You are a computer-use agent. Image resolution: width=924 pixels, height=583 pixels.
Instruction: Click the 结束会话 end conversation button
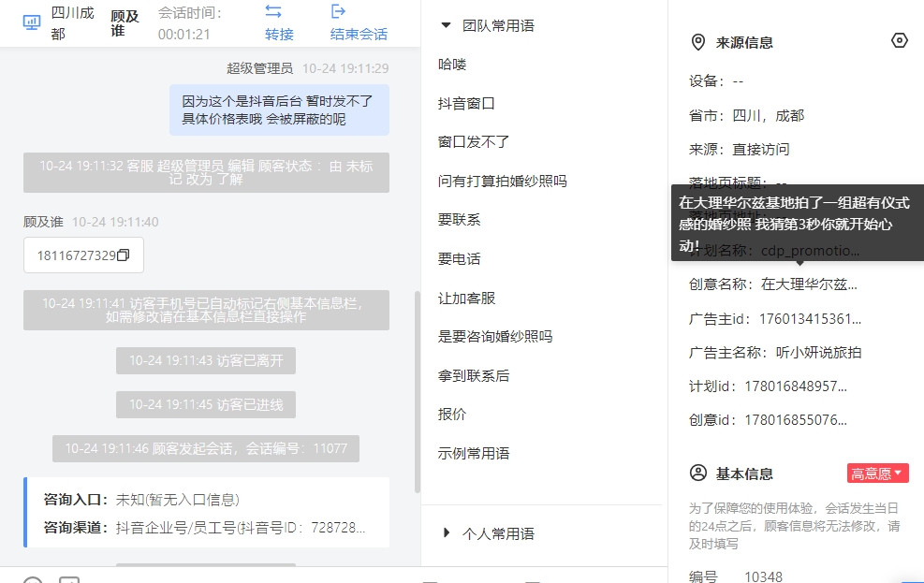(x=359, y=34)
